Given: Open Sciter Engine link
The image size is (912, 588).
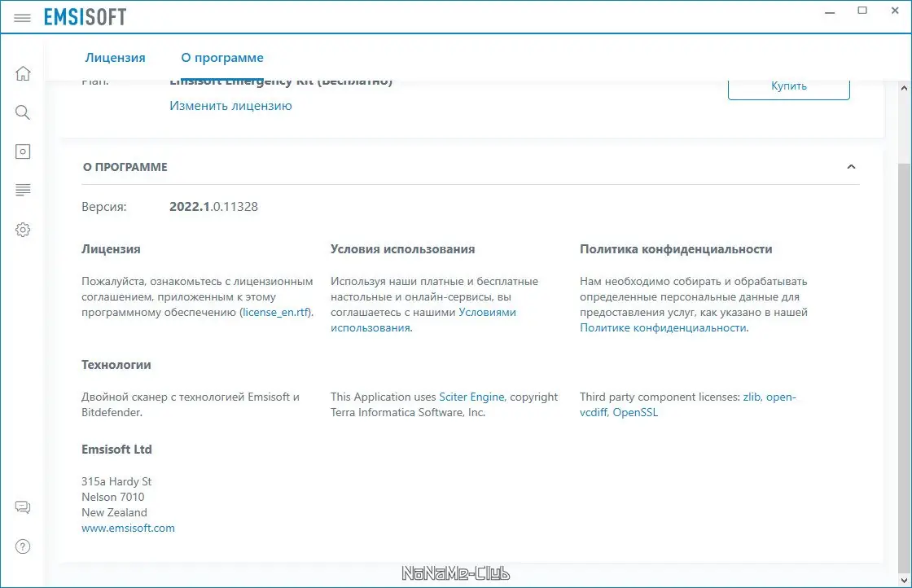Looking at the screenshot, I should (471, 397).
